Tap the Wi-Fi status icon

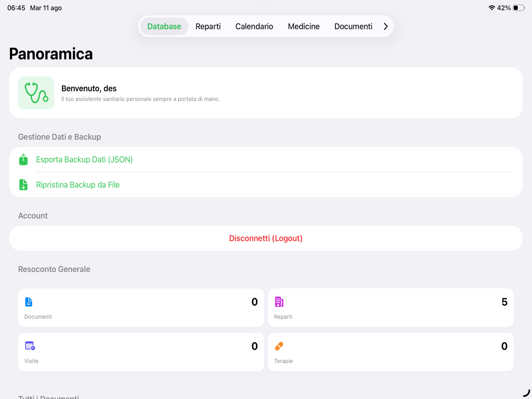pyautogui.click(x=492, y=8)
